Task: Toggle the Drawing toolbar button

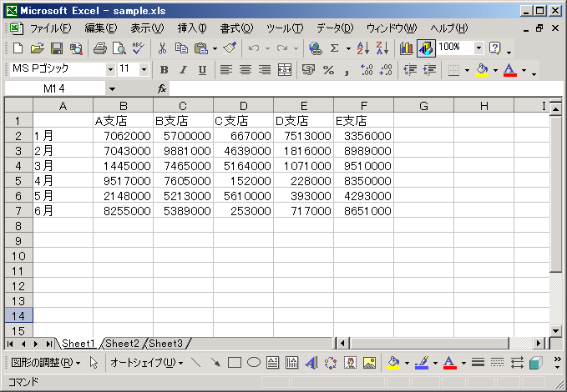Action: tap(426, 48)
